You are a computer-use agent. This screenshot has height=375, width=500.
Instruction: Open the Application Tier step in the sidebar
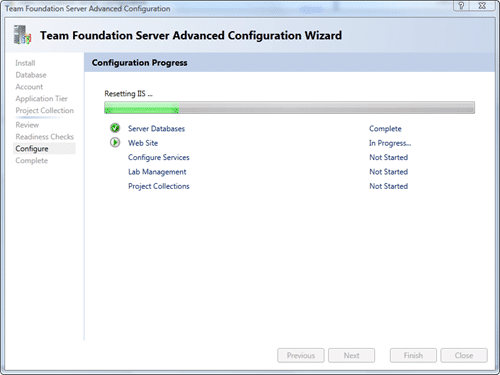click(41, 99)
